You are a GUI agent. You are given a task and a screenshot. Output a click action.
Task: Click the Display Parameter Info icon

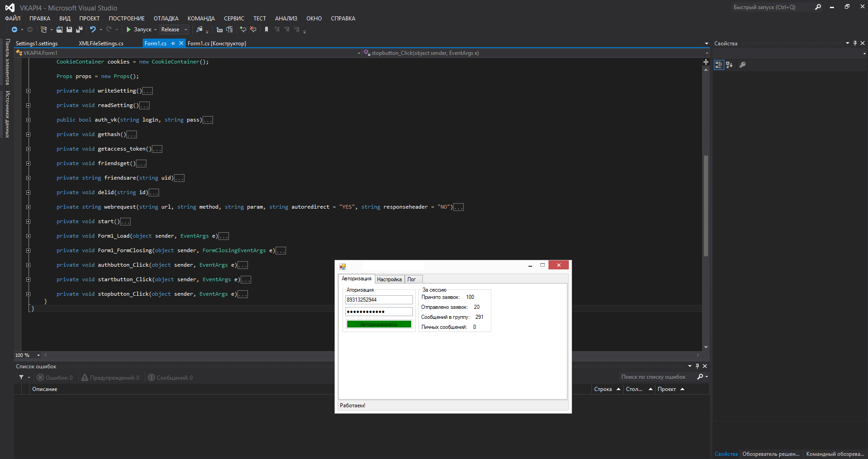[x=229, y=29]
